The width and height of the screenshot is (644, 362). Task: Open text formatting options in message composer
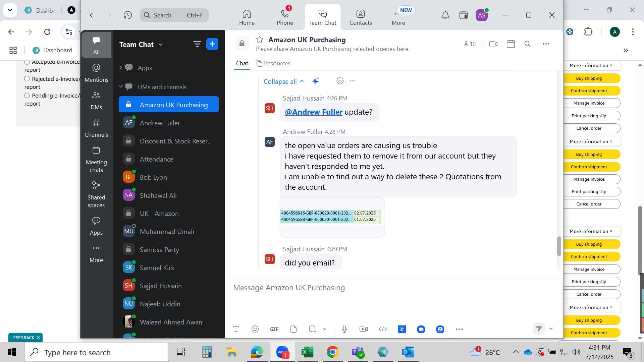pos(236,329)
